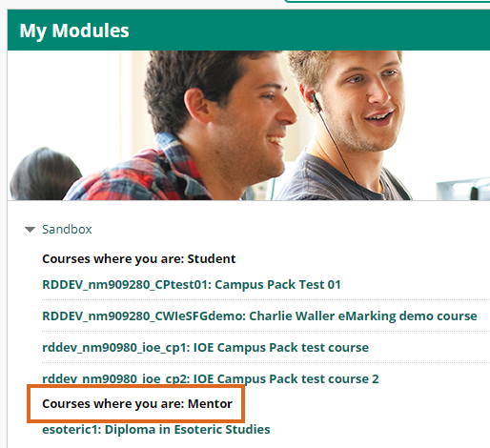490x448 pixels.
Task: Click the face of man in plaid shirt
Action: (255, 121)
